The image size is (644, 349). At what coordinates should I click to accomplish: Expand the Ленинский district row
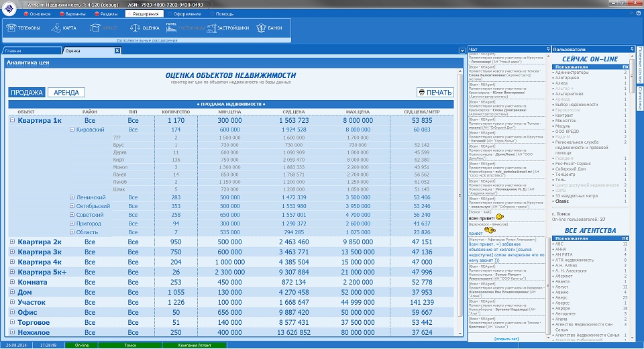(72, 197)
